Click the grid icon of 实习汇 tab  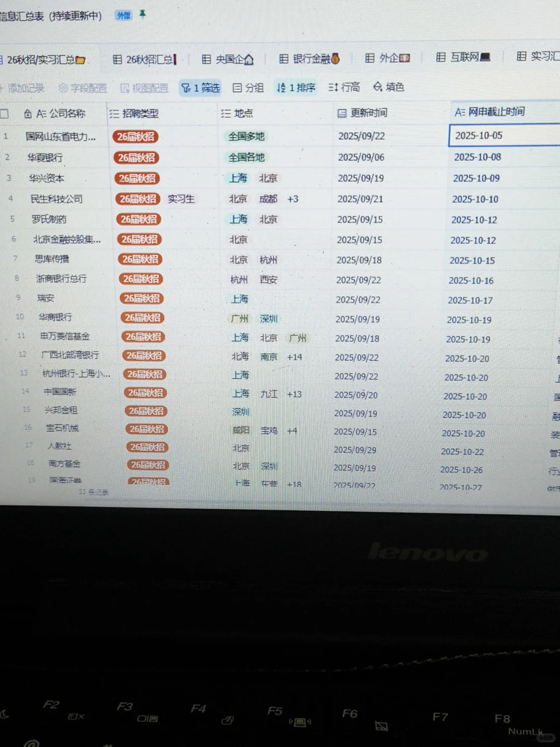522,56
